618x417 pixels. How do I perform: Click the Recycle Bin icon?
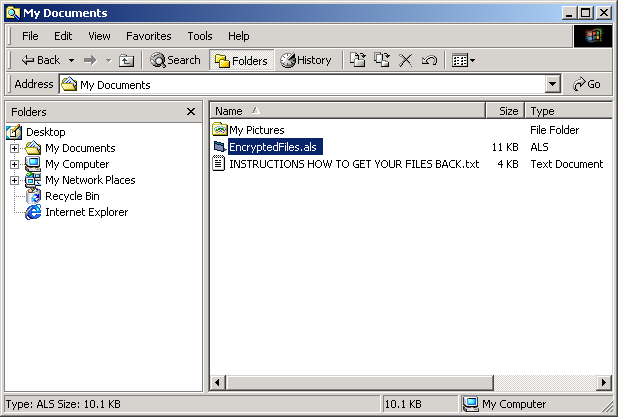point(33,196)
